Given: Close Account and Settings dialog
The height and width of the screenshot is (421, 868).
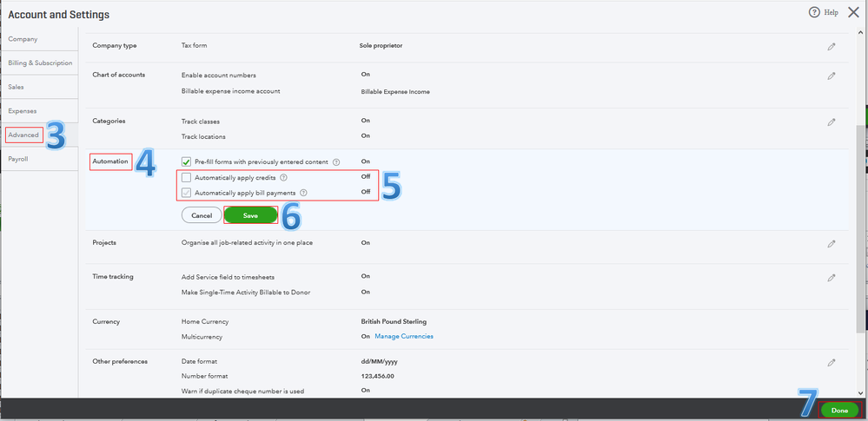Looking at the screenshot, I should click(853, 12).
